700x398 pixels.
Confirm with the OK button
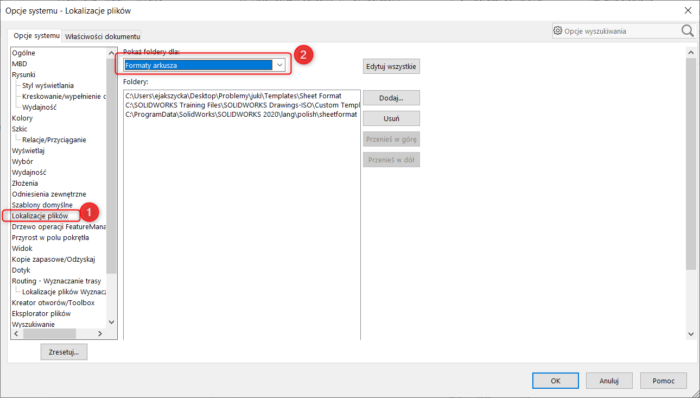[555, 381]
